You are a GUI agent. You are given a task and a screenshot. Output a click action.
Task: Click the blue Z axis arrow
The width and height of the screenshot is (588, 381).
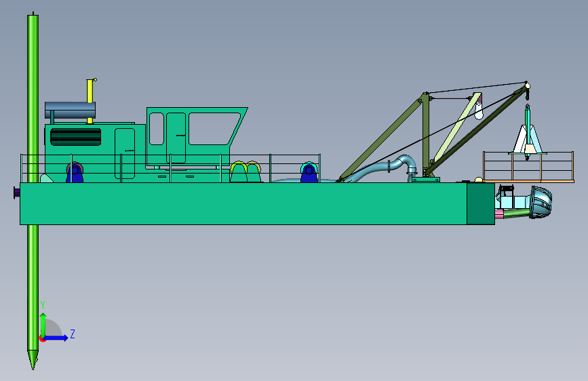[55, 338]
